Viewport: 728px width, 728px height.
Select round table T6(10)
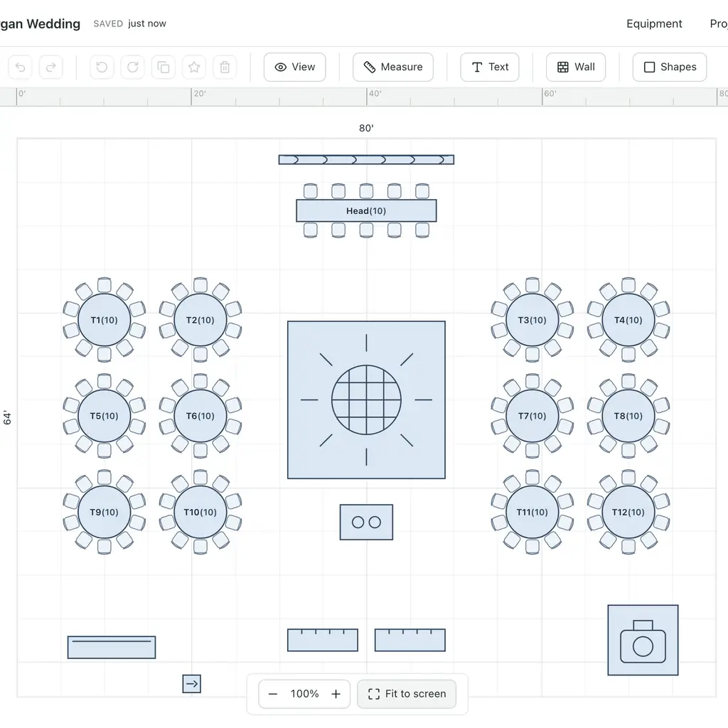click(200, 416)
